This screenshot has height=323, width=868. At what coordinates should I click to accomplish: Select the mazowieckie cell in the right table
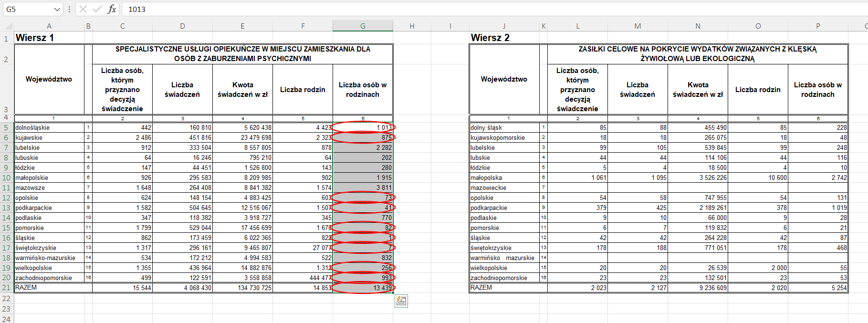(x=504, y=188)
